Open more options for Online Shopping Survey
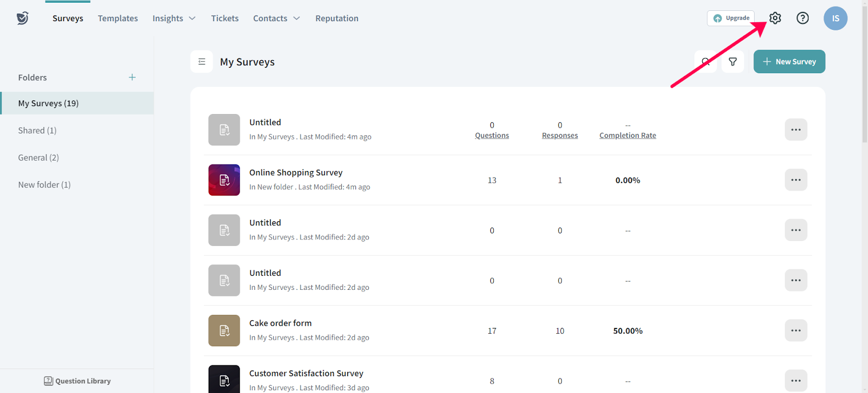868x393 pixels. pyautogui.click(x=795, y=180)
